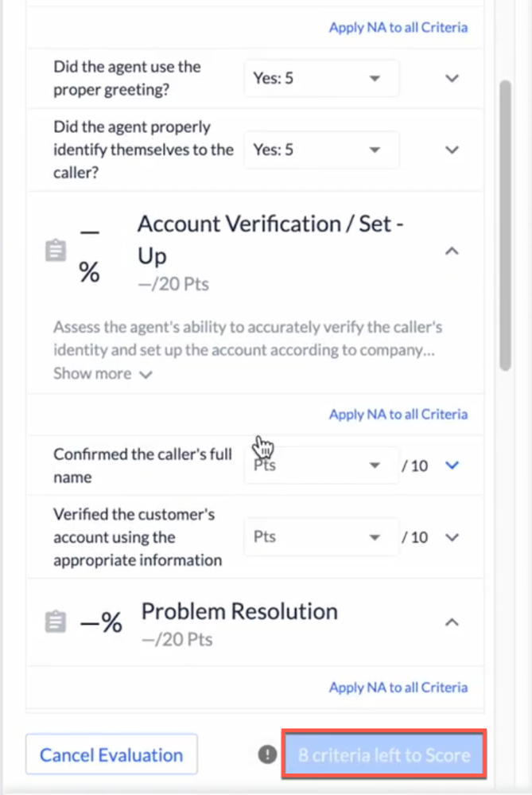Expand the caller's full name criterion details

point(452,466)
